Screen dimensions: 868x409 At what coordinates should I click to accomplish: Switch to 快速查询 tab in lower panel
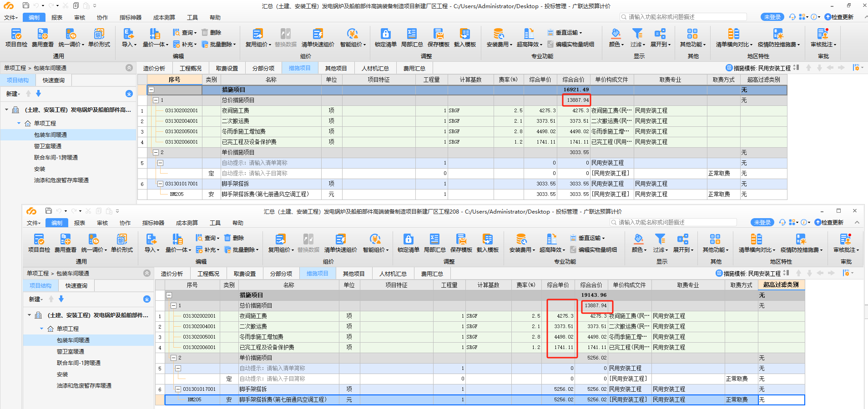pyautogui.click(x=76, y=285)
